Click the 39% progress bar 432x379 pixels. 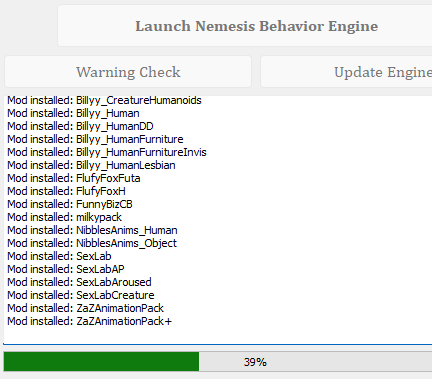coord(218,361)
